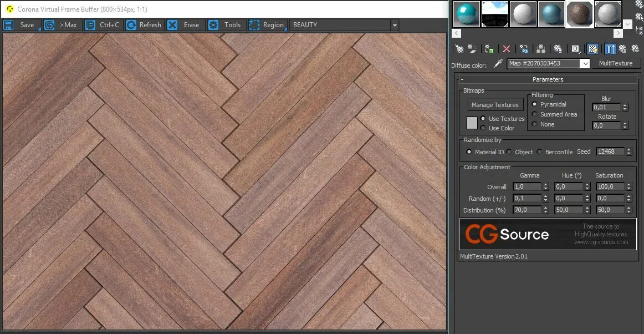Click the Overall Saturation field
644x334 pixels.
(x=610, y=187)
